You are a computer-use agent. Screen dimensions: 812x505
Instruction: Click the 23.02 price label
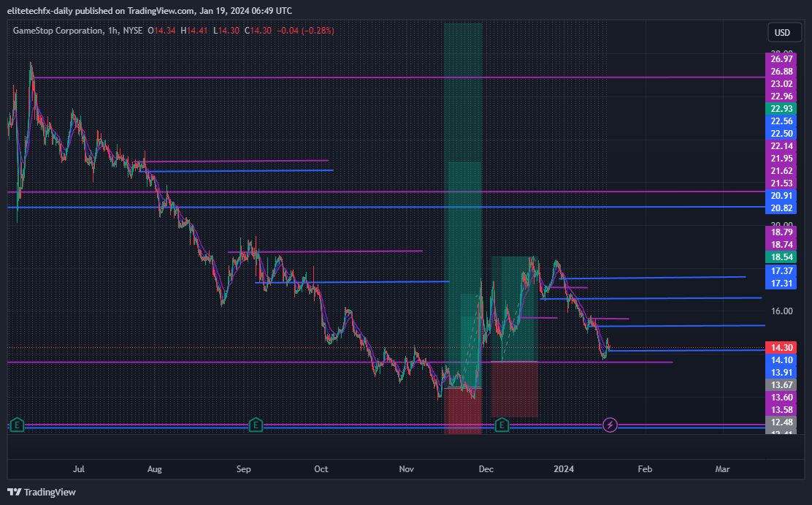[781, 84]
